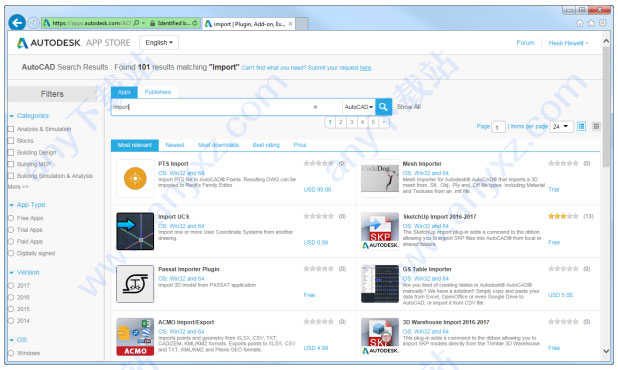The image size is (618, 370).
Task: Switch to grid view icon
Action: pyautogui.click(x=596, y=126)
